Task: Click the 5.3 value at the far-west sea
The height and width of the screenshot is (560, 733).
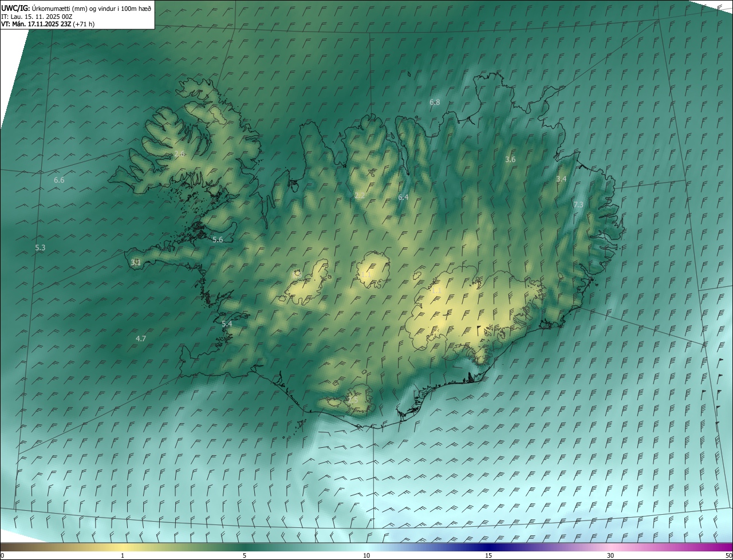Action: click(40, 247)
